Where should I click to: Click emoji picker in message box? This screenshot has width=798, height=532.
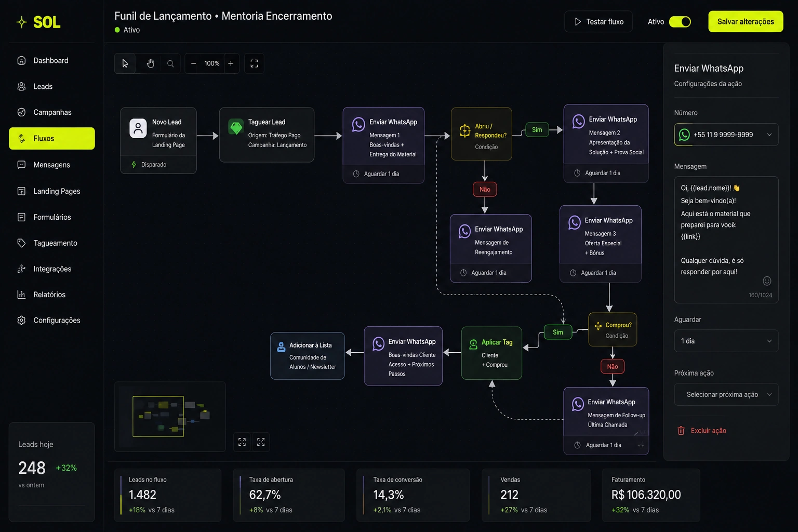tap(767, 281)
